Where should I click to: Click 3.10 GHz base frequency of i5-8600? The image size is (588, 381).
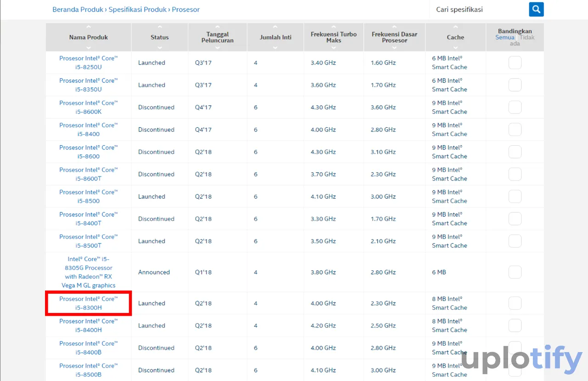tap(383, 152)
